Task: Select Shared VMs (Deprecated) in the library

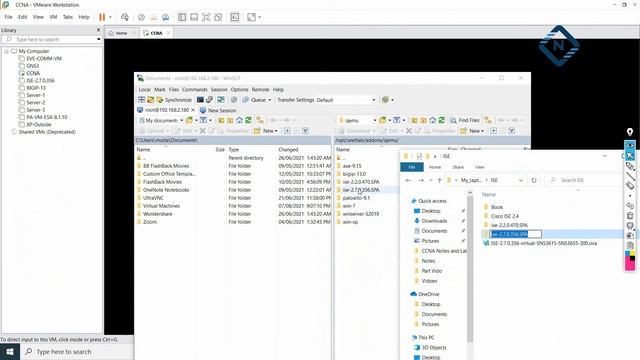Action: point(47,132)
